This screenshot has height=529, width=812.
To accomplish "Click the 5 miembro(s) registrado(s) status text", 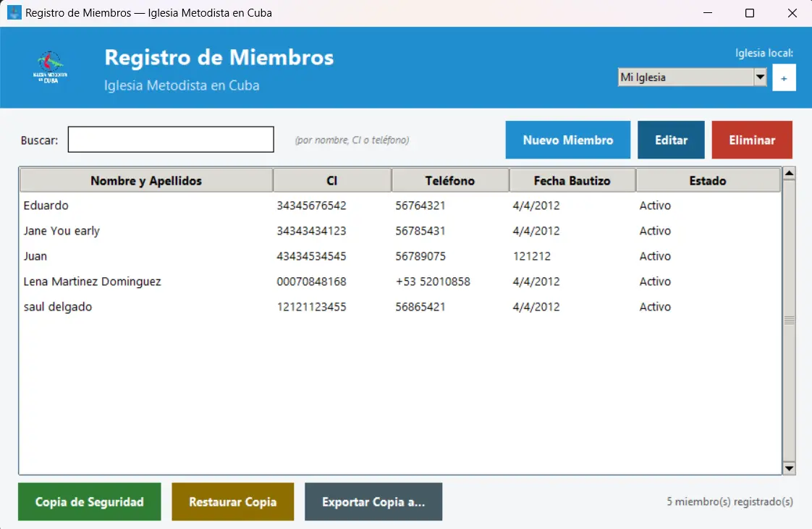I will click(x=729, y=502).
